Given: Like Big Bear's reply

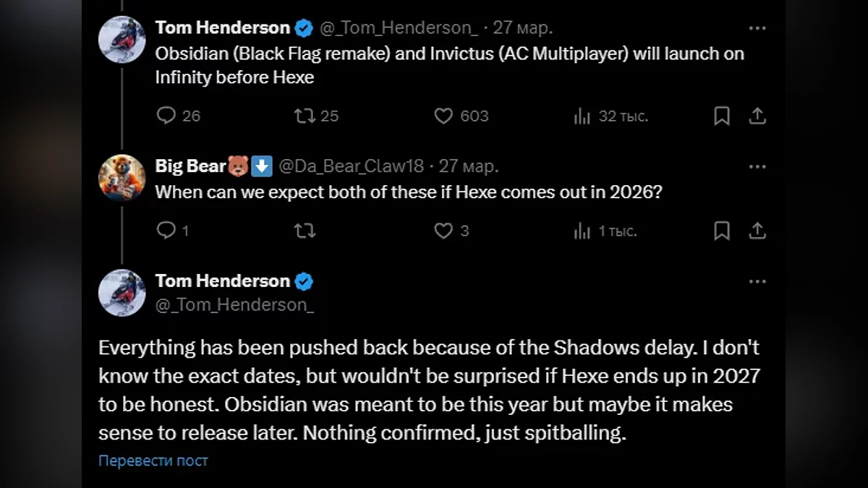Looking at the screenshot, I should (443, 231).
